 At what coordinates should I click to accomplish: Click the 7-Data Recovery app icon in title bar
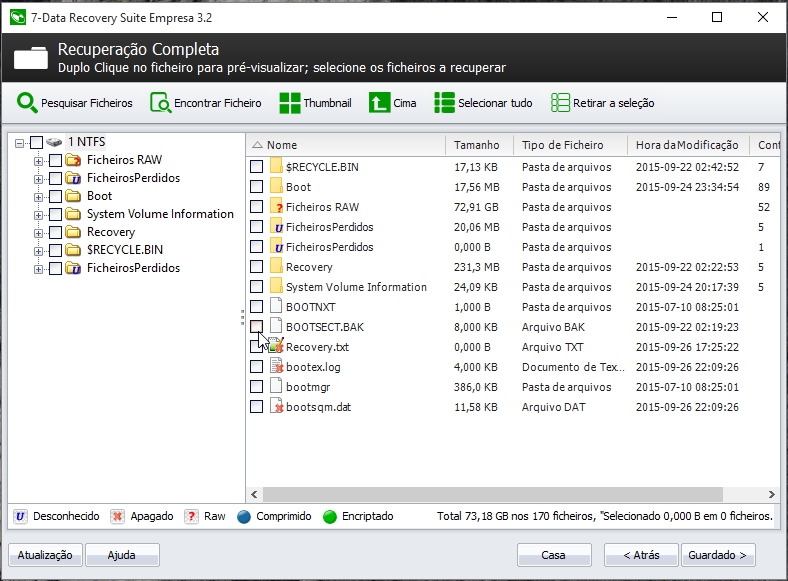click(x=18, y=17)
